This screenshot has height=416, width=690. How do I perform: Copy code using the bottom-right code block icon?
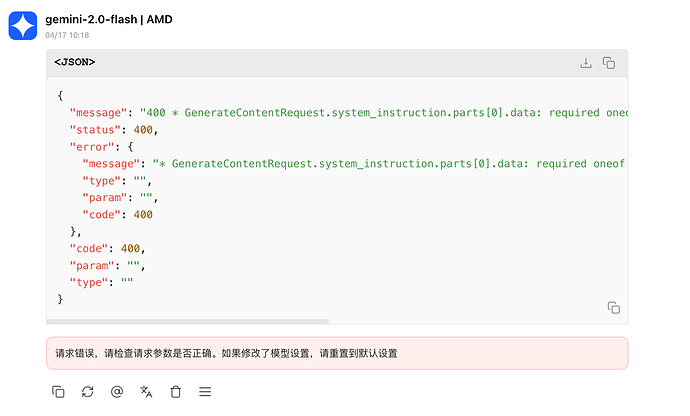tap(614, 307)
